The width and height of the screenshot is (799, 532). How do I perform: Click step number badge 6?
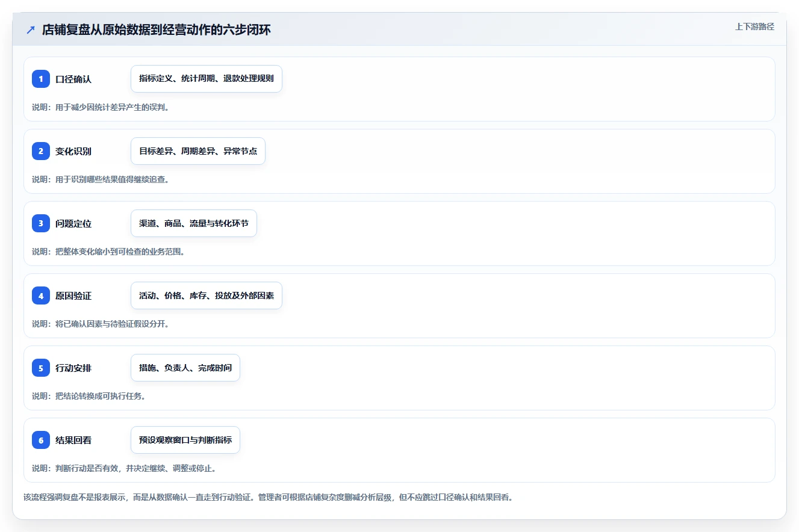pos(41,440)
